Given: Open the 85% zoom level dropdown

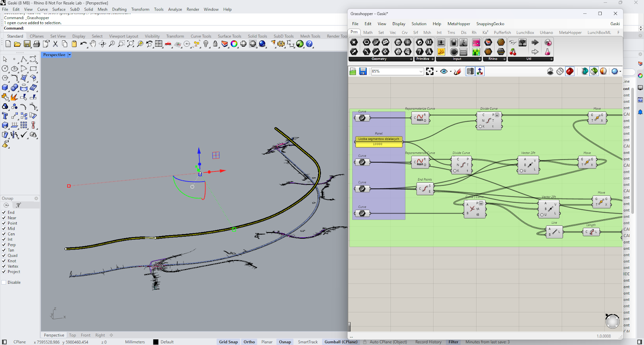Looking at the screenshot, I should click(x=397, y=71).
